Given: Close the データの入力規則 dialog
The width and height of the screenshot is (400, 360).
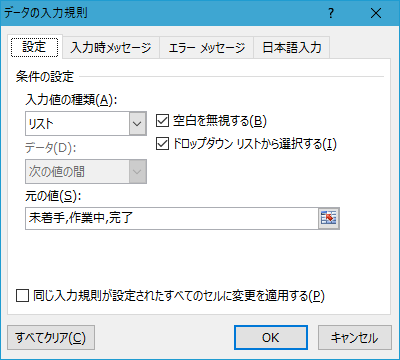Looking at the screenshot, I should click(376, 13).
